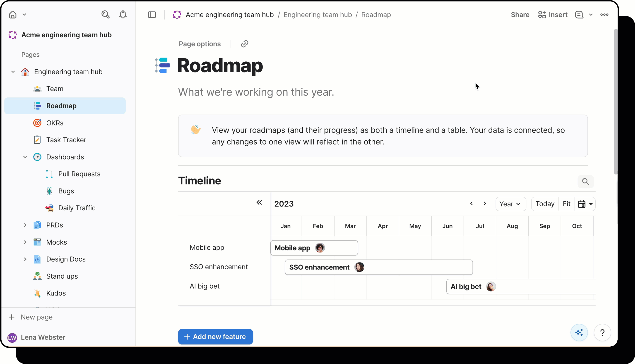Open the AI assistant sparkle button
The width and height of the screenshot is (635, 364).
click(579, 333)
